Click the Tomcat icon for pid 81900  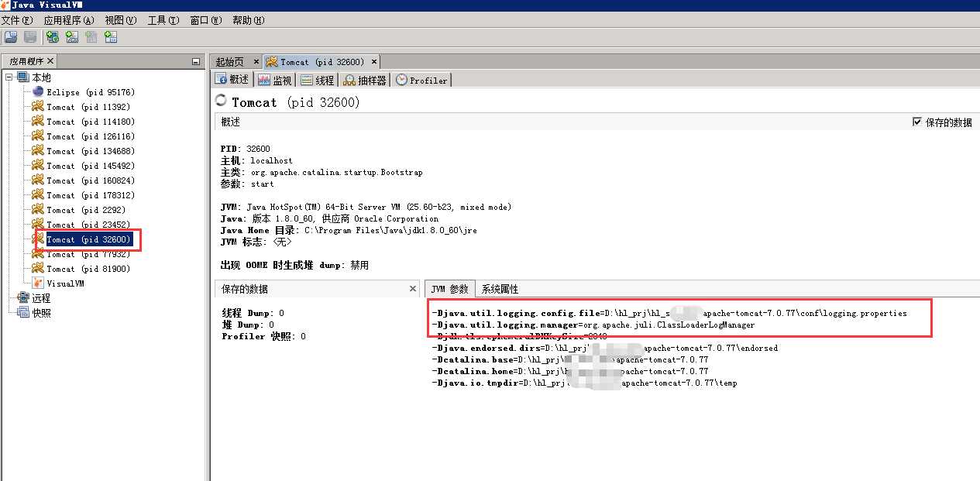(38, 268)
